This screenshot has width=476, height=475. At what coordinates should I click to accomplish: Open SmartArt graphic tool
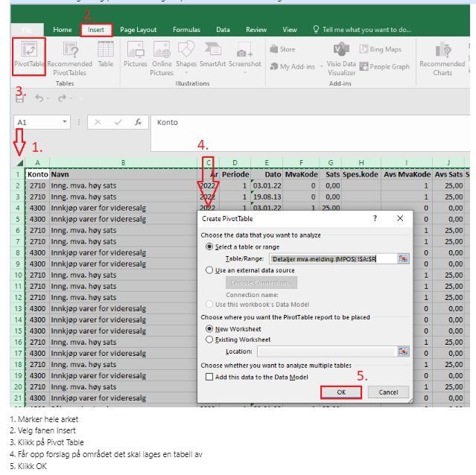pos(212,54)
